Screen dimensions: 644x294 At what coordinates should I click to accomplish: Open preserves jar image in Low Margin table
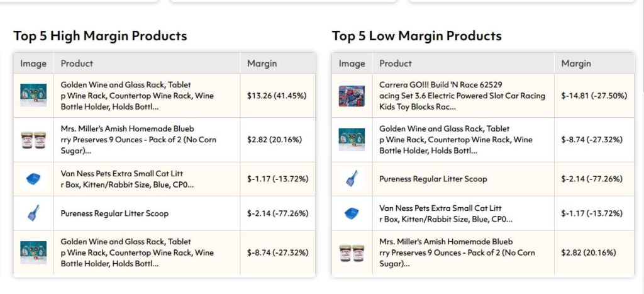click(x=352, y=252)
